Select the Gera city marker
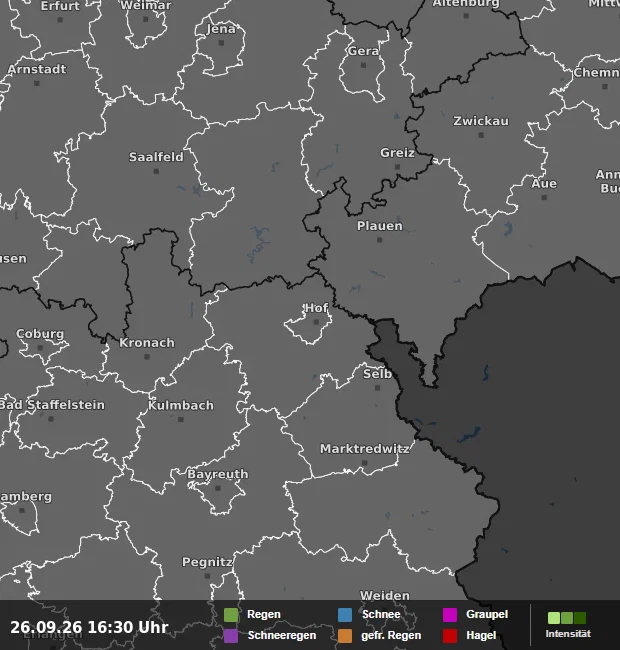Viewport: 620px width, 650px height. click(363, 65)
